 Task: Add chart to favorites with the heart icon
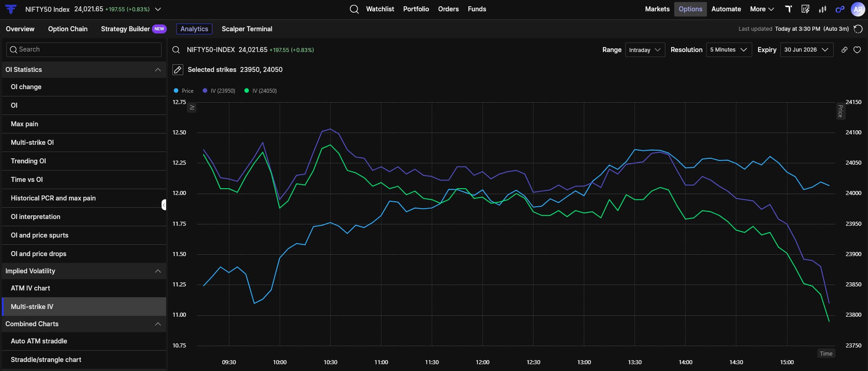tap(857, 50)
